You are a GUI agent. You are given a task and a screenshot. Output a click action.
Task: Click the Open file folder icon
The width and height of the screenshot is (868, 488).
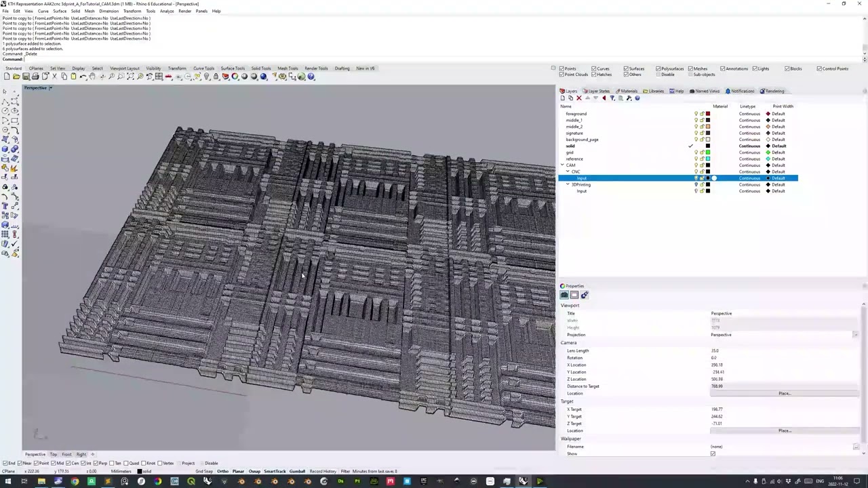pos(16,76)
